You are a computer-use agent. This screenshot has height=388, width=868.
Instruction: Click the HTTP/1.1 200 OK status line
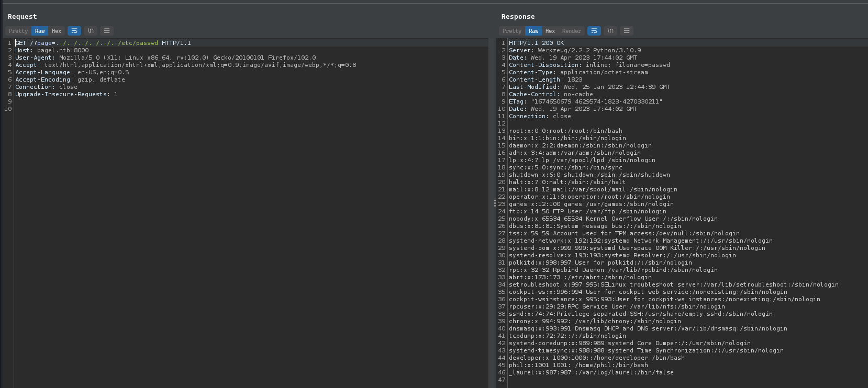pyautogui.click(x=537, y=43)
